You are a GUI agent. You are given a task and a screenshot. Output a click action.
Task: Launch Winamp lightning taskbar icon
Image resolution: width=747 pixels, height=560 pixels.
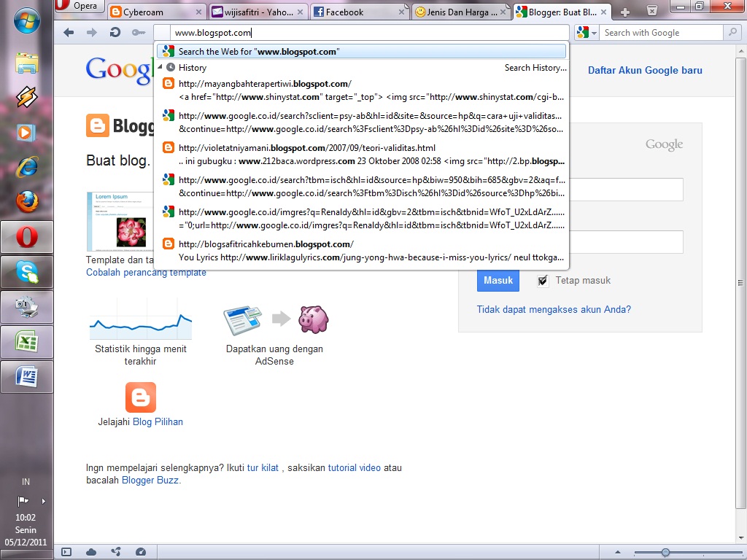pyautogui.click(x=27, y=97)
